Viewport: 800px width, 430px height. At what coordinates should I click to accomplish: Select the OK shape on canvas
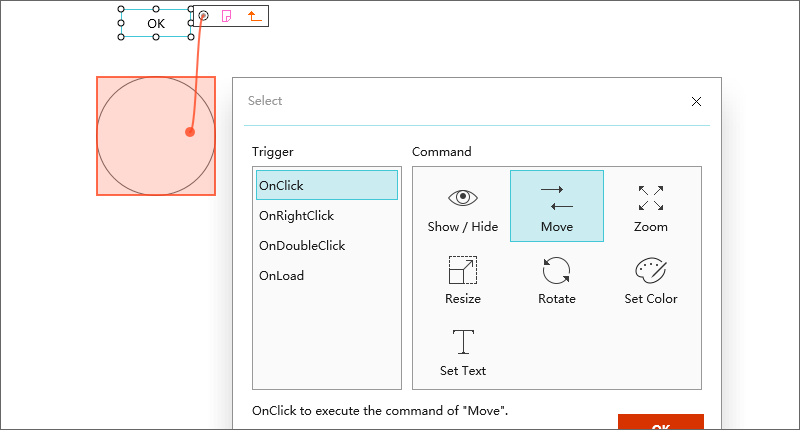[x=156, y=23]
